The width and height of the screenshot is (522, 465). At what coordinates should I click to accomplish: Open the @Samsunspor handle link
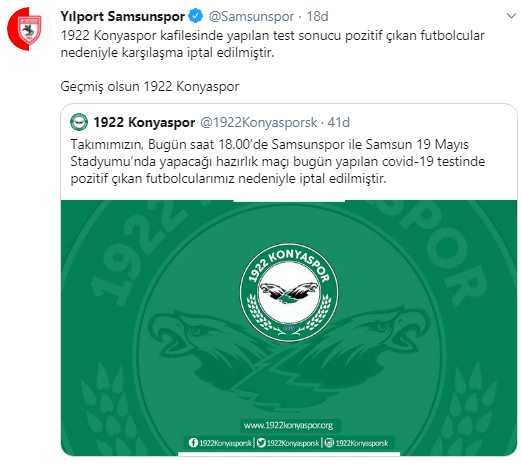click(x=251, y=16)
